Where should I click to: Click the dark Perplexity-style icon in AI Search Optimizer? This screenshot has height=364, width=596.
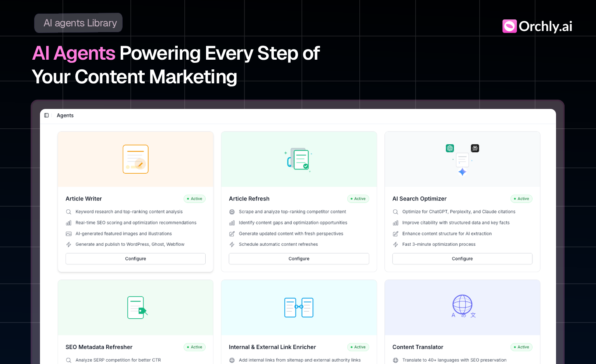tap(475, 148)
